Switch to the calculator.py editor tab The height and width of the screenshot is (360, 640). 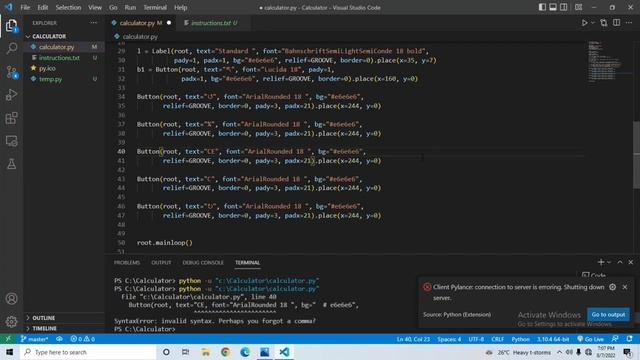point(141,23)
